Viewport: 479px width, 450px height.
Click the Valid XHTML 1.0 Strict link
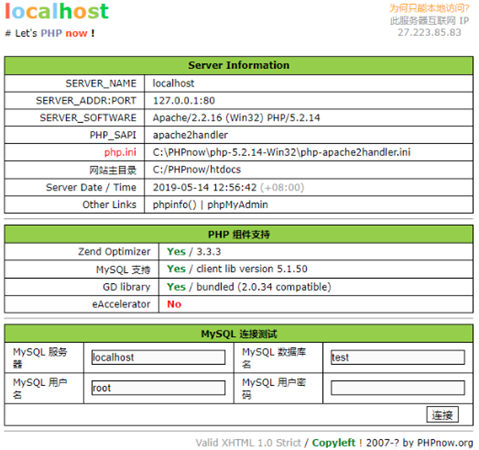pyautogui.click(x=248, y=443)
